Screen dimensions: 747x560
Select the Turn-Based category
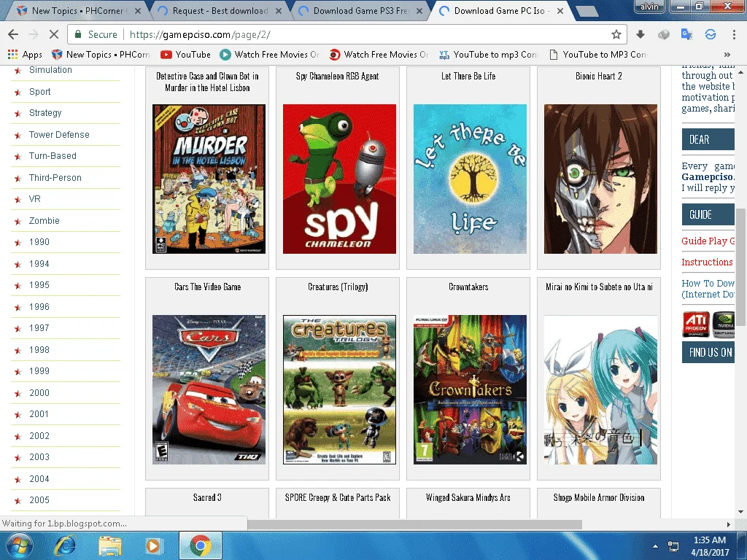coord(53,156)
